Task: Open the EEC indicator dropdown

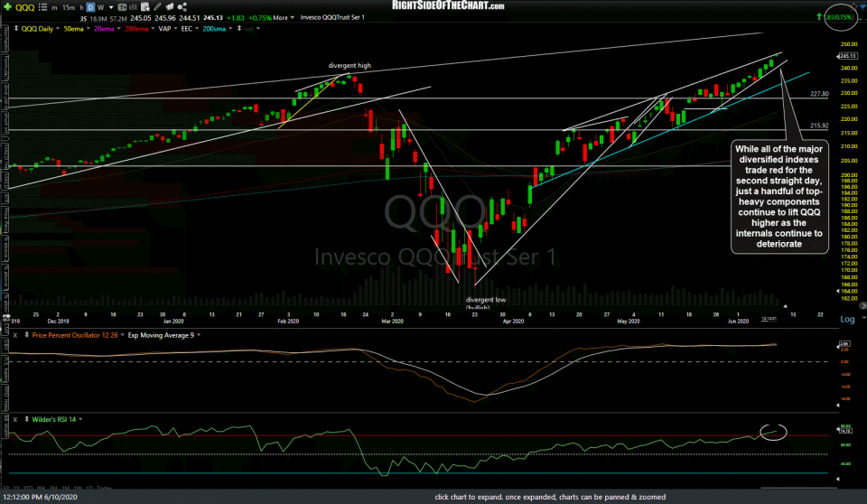Action: 198,29
